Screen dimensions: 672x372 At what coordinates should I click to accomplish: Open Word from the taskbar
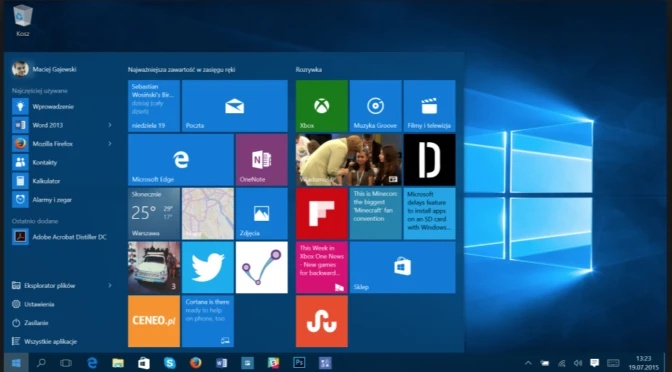point(222,363)
